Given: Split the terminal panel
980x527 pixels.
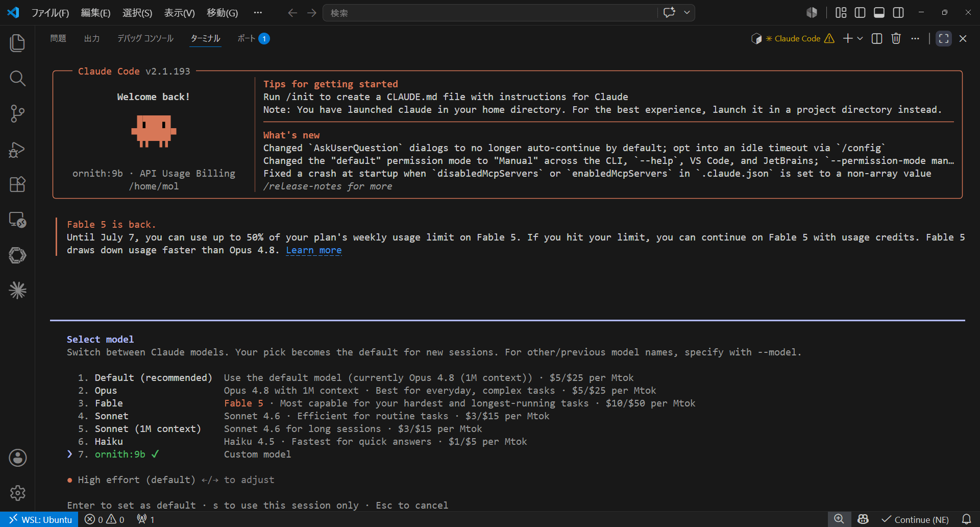Looking at the screenshot, I should [877, 38].
